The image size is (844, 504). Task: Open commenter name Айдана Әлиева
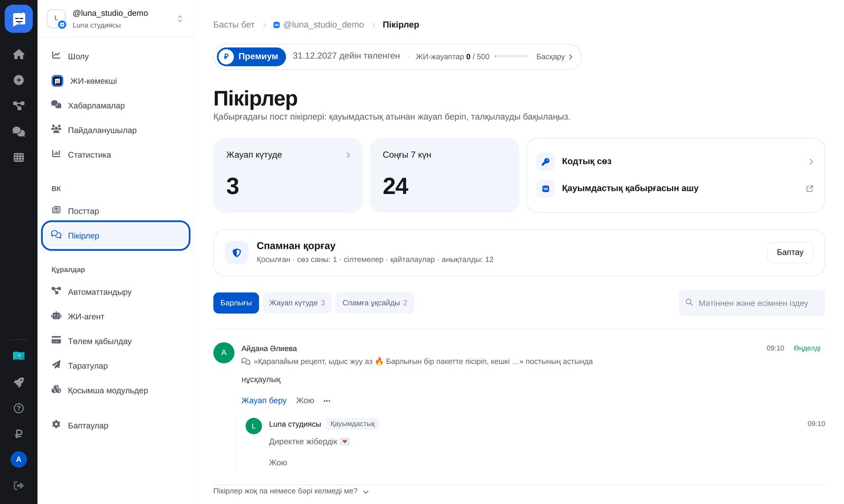[x=269, y=348]
